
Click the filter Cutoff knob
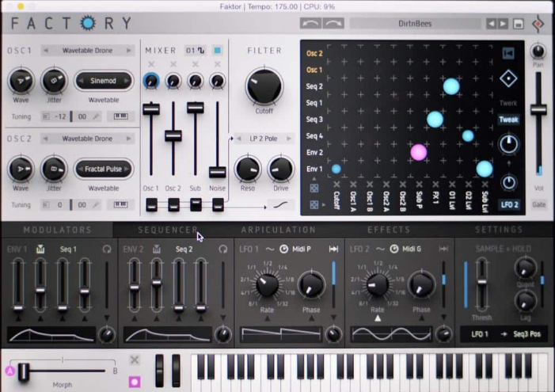264,86
